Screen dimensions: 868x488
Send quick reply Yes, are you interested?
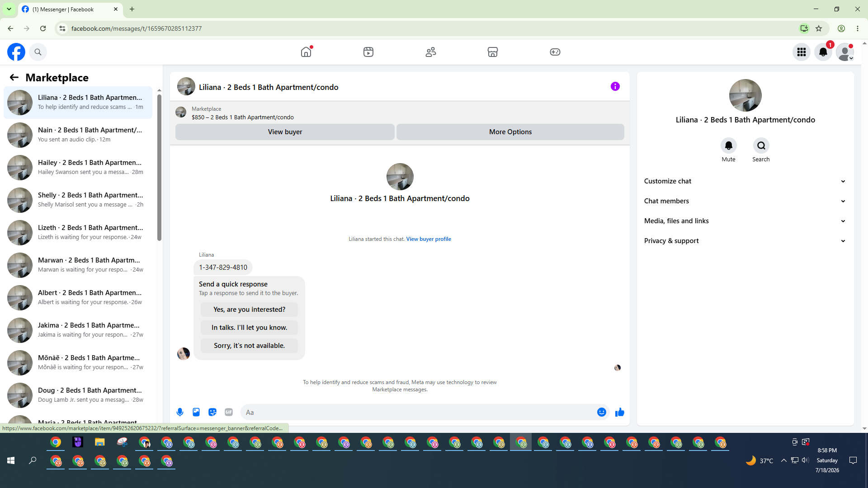point(250,310)
